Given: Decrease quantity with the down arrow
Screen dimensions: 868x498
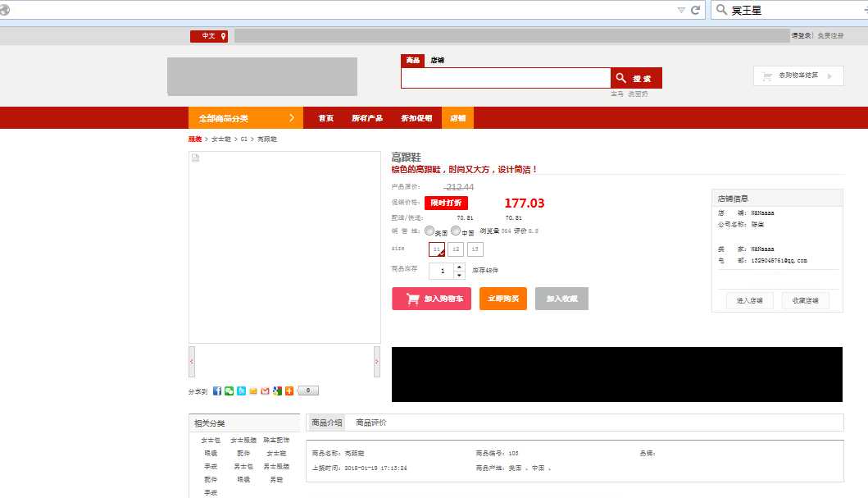Looking at the screenshot, I should coord(459,275).
